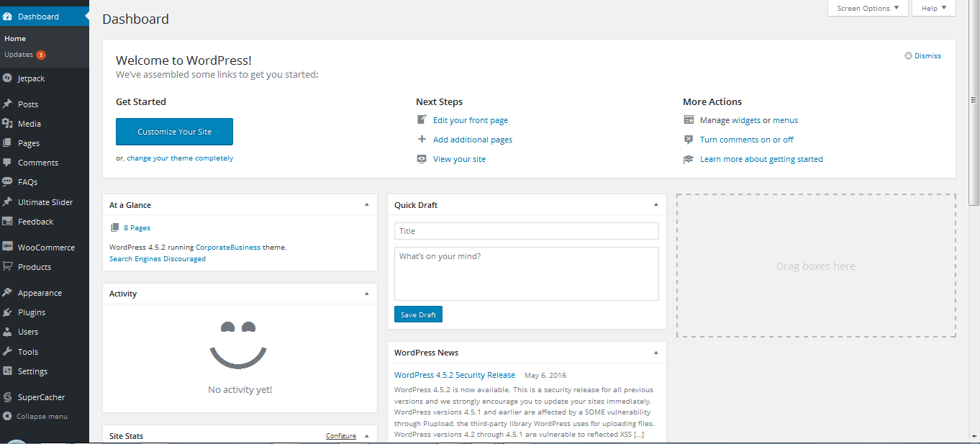Collapse the Site Stats panel arrow
Screen dimensions: 980x444
tap(366, 436)
